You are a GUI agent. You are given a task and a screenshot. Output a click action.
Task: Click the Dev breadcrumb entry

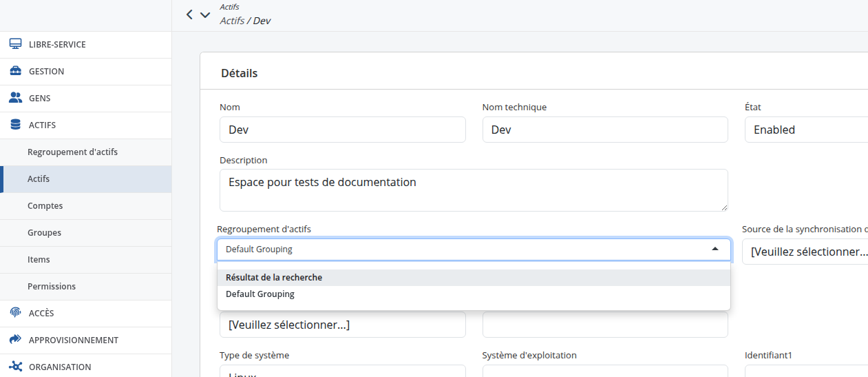tap(262, 21)
